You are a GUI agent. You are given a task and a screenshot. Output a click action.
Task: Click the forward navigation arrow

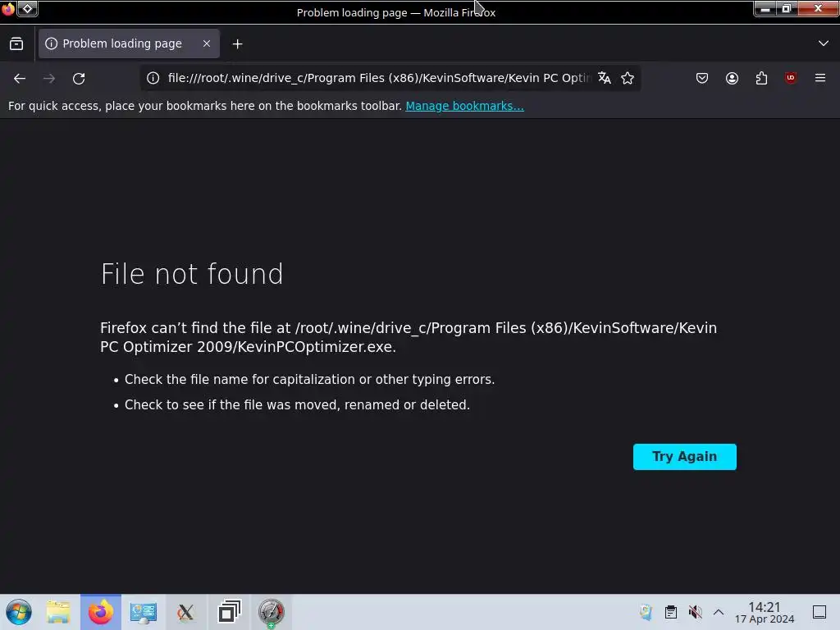49,78
